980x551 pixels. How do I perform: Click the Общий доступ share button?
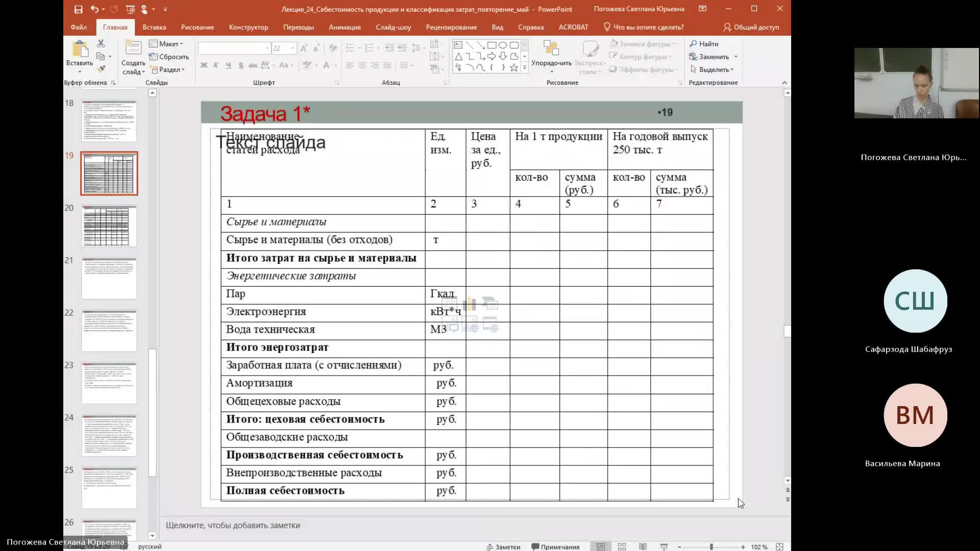(751, 27)
